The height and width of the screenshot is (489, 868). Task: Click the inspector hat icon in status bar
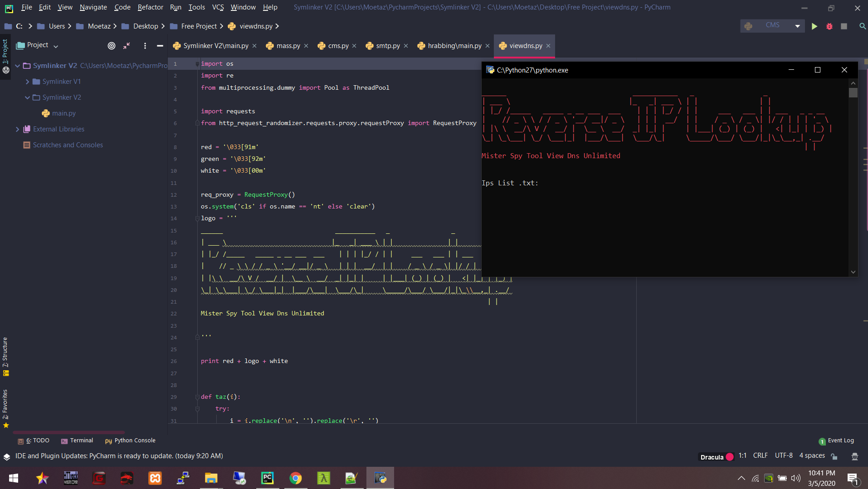pyautogui.click(x=854, y=456)
